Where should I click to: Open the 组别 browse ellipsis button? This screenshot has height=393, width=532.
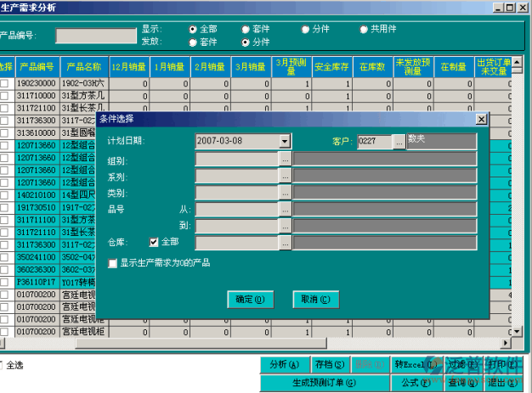[286, 158]
